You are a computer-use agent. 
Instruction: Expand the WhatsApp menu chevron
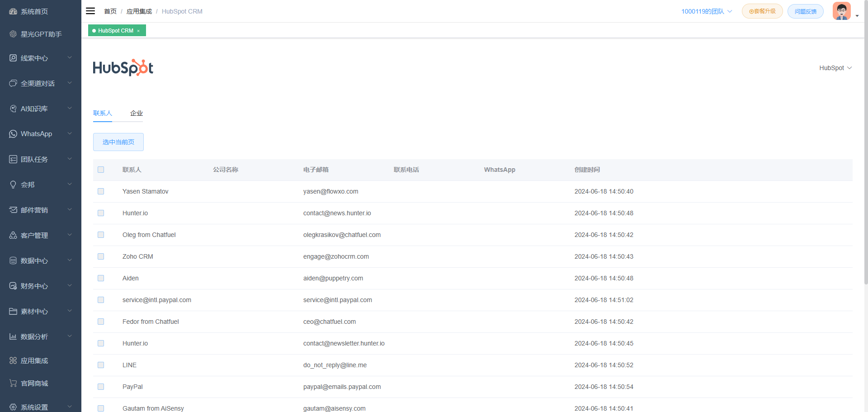[70, 133]
